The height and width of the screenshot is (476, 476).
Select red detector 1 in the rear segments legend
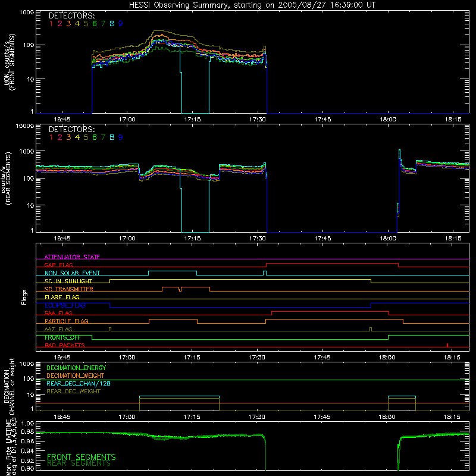51,137
